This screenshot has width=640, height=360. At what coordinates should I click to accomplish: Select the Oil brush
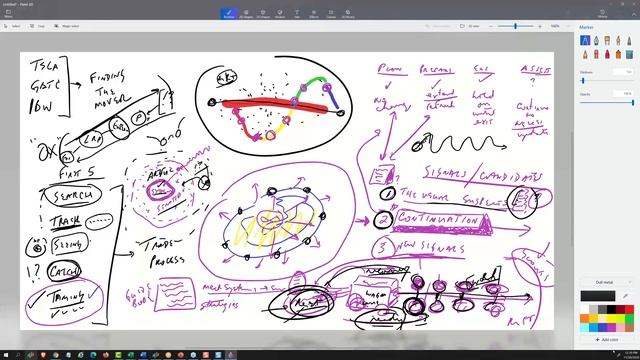coord(607,40)
